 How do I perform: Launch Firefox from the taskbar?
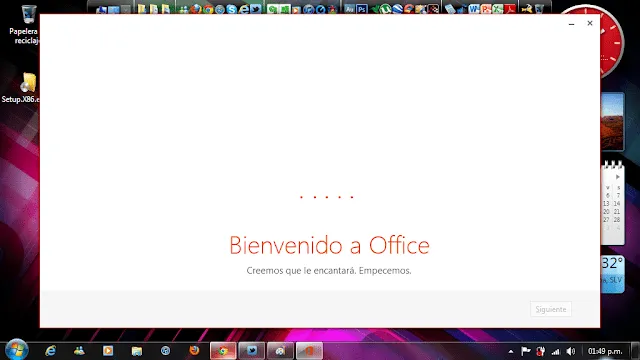pos(194,351)
